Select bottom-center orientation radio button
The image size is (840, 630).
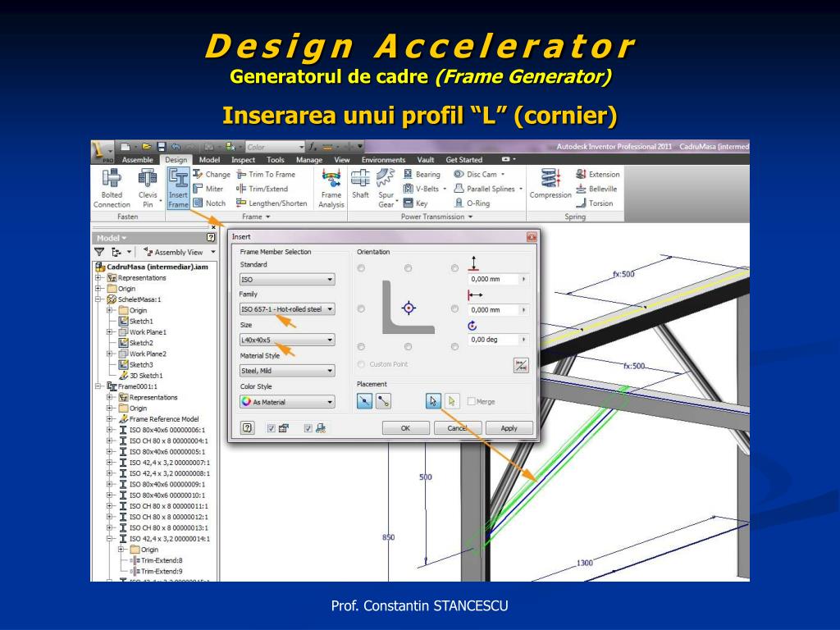[x=409, y=347]
